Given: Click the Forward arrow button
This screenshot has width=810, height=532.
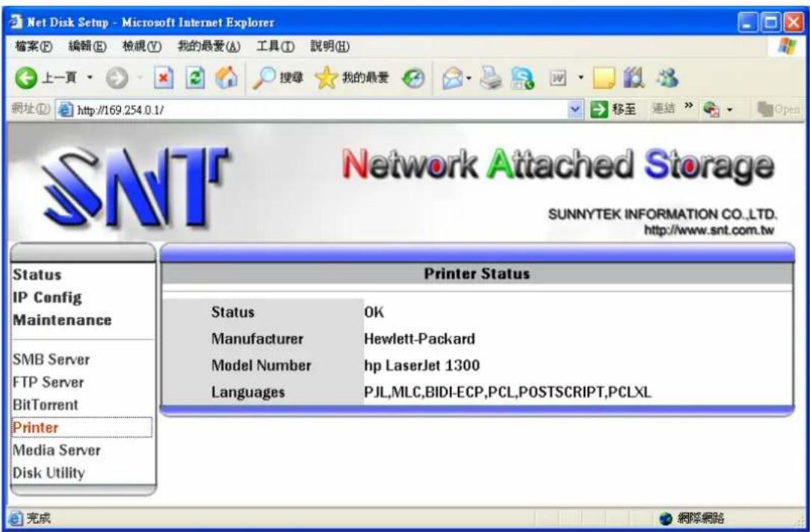Looking at the screenshot, I should [117, 78].
